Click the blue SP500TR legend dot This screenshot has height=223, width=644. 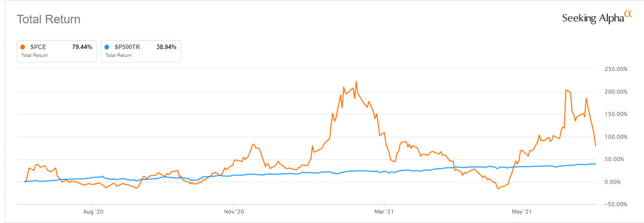click(108, 47)
